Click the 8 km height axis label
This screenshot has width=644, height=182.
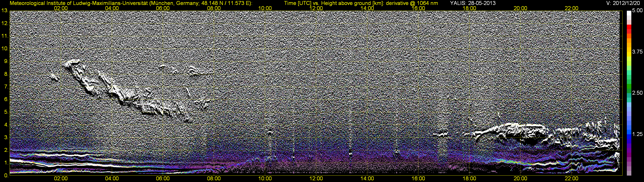[6, 74]
